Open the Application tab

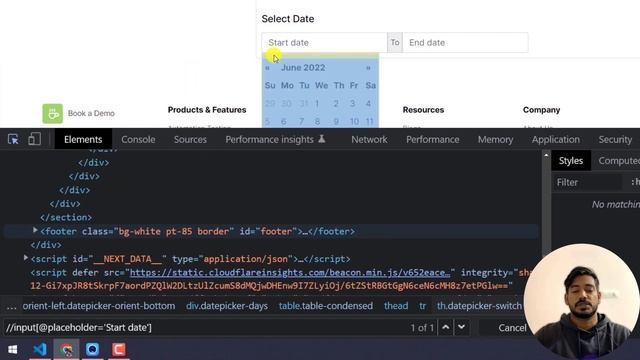coord(556,139)
